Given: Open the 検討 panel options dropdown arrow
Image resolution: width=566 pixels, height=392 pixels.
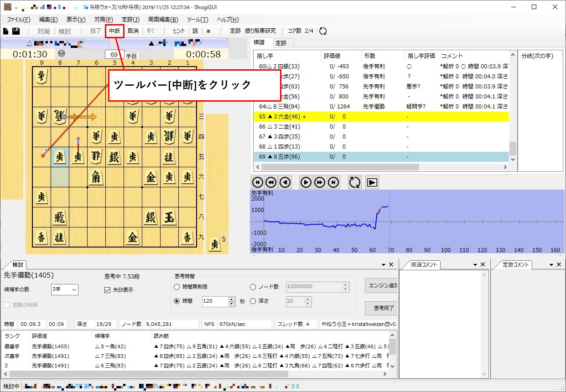Looking at the screenshot, I should coord(384,264).
